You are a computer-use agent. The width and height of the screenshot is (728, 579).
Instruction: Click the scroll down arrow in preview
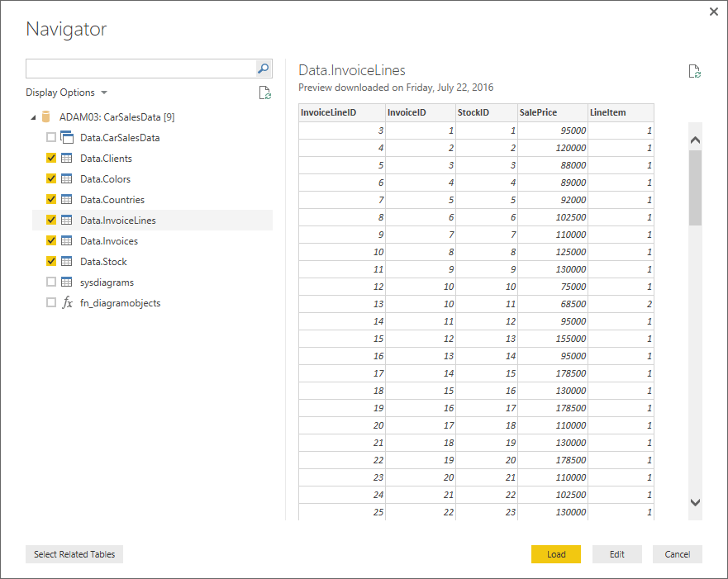[x=695, y=502]
